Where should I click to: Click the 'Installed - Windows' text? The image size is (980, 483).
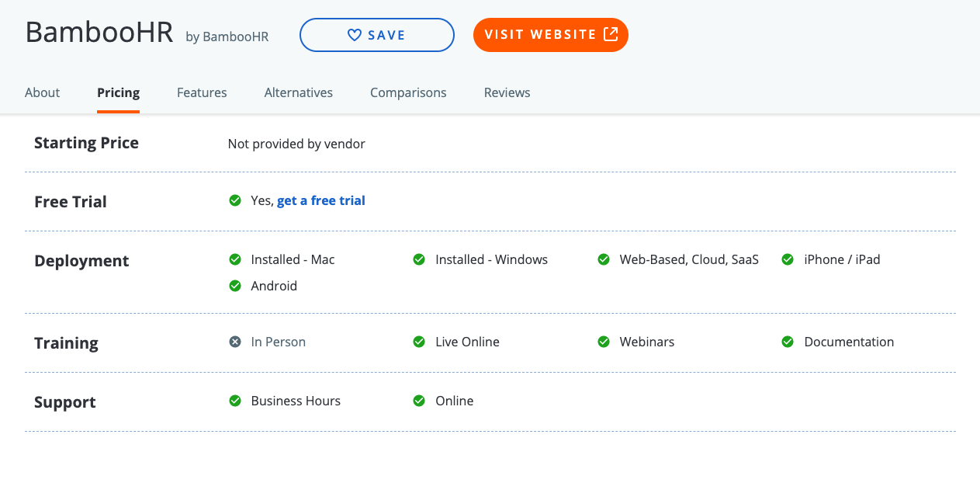tap(492, 259)
